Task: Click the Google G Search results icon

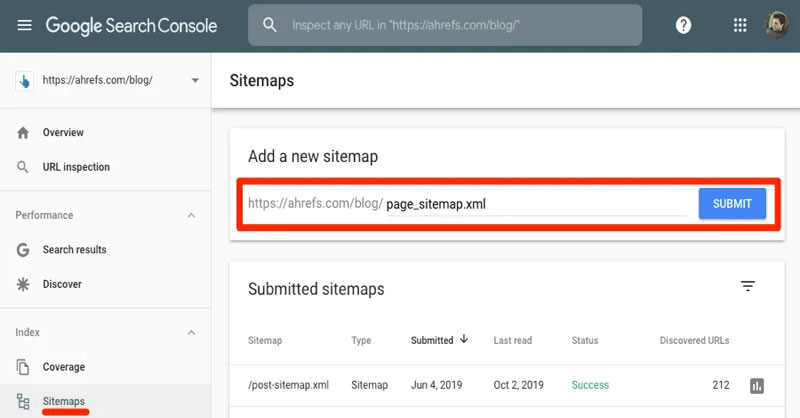Action: [x=23, y=250]
